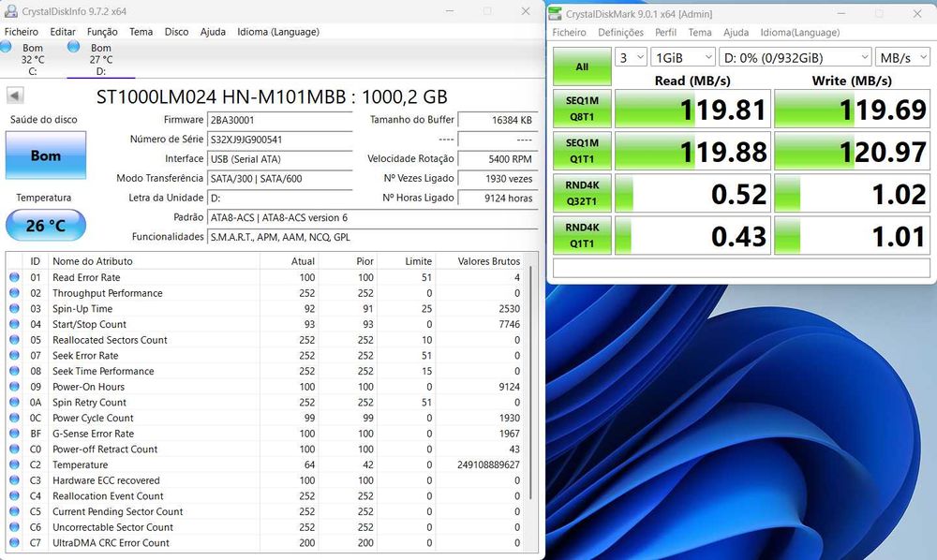Click the status circle icon for Power-On Hours
The image size is (937, 560).
pos(14,386)
